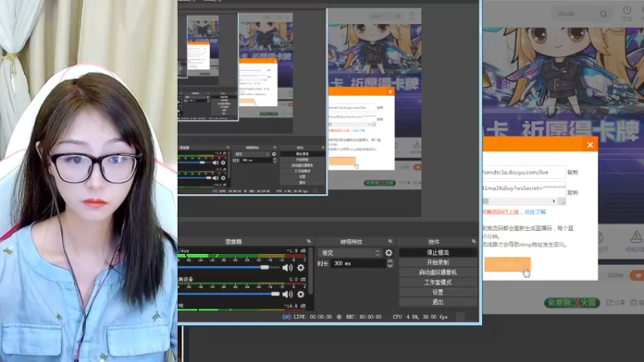Screen dimensions: 644x362
Task: Click the 300 ms duration field
Action: pos(358,264)
